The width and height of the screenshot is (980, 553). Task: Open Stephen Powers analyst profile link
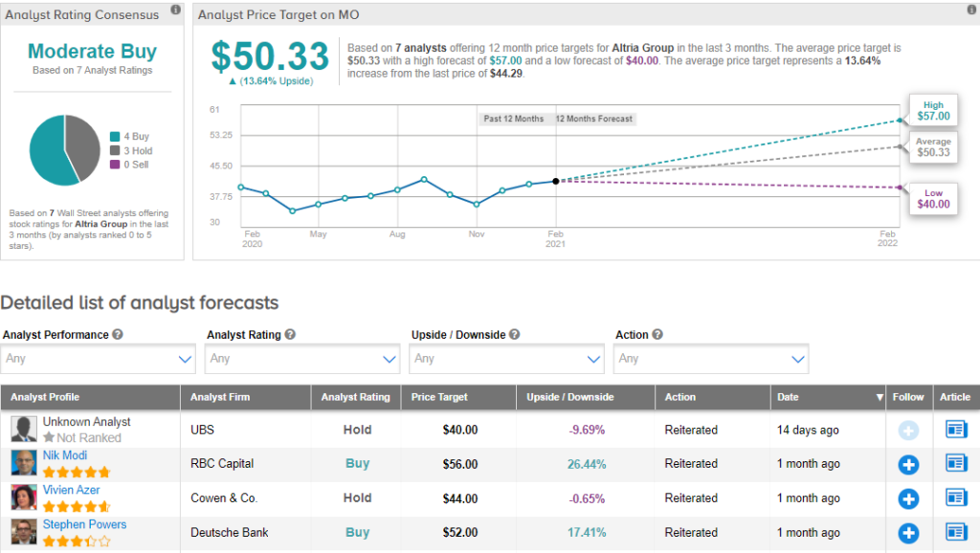[84, 524]
